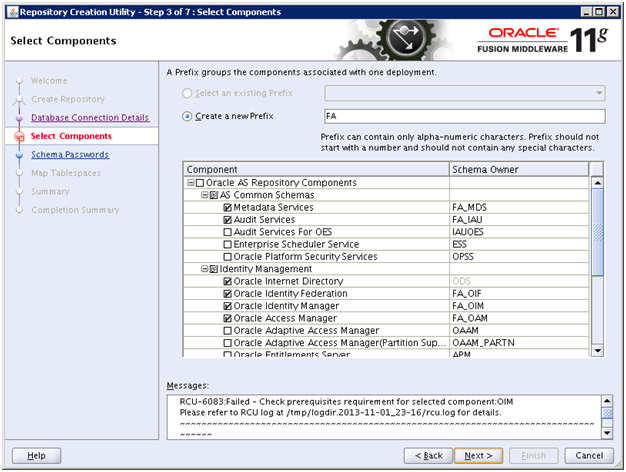Image resolution: width=626 pixels, height=472 pixels.
Task: Uncheck Oracle Identity Federation checkbox
Action: point(228,294)
